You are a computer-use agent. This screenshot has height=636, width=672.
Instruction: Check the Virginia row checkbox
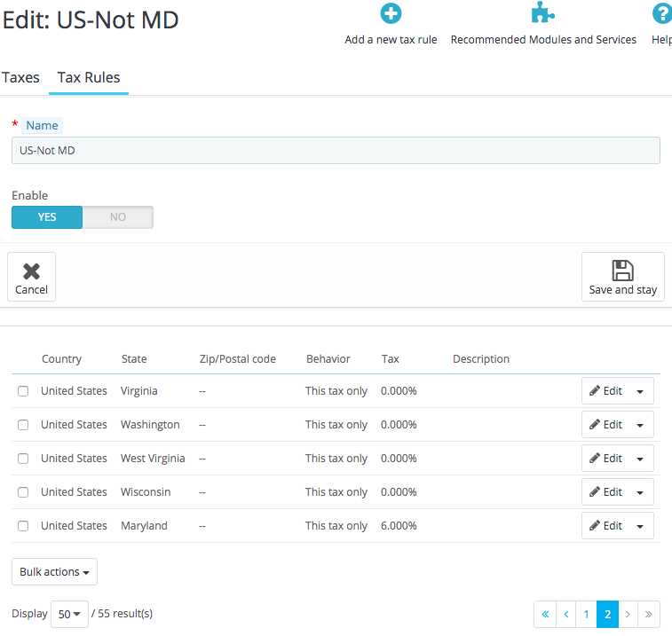(x=23, y=391)
